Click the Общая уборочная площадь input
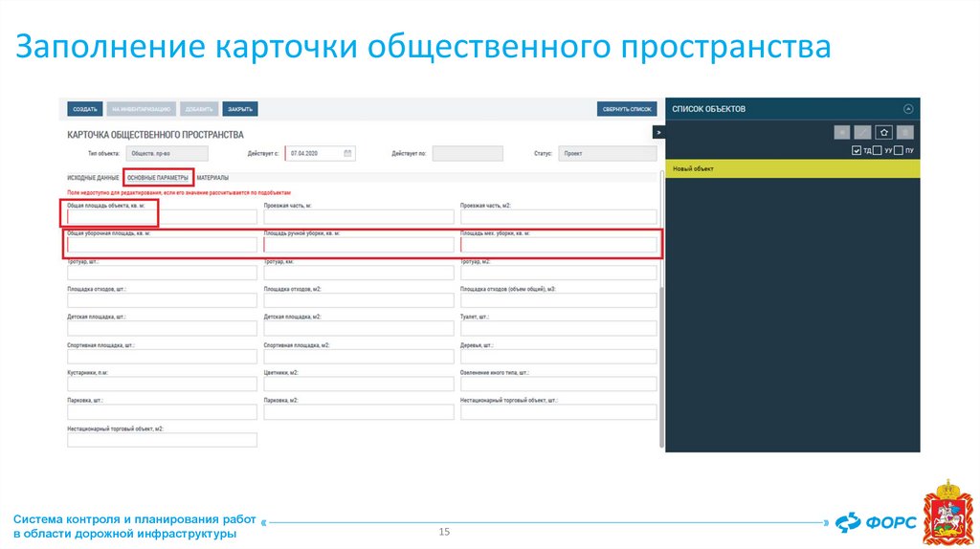Image resolution: width=980 pixels, height=549 pixels. 162,245
